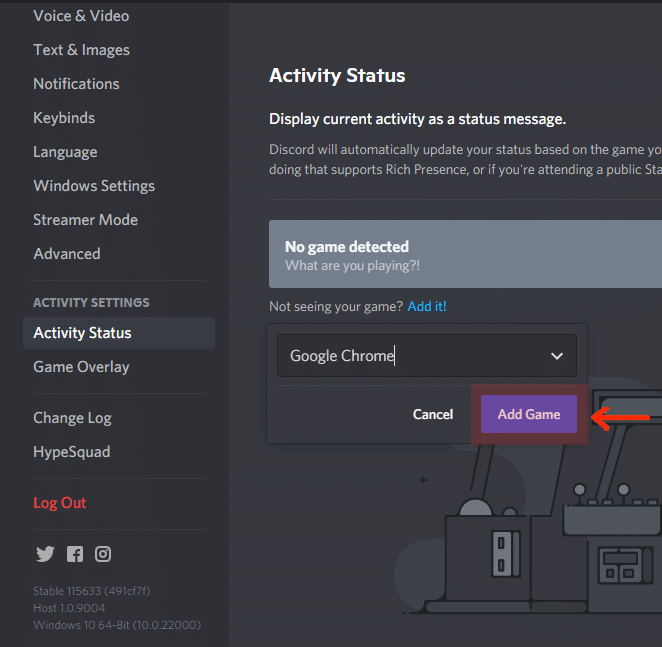662x647 pixels.
Task: Click the Windows 10 64-Bit build text
Action: (117, 625)
